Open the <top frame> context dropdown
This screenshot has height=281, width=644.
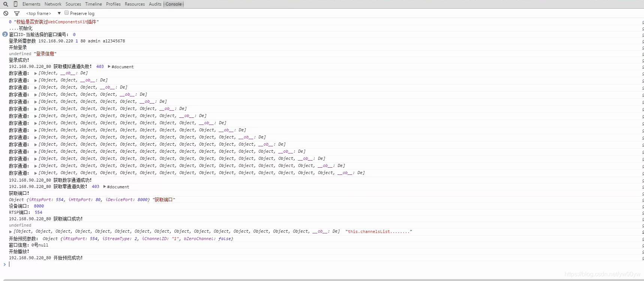43,14
